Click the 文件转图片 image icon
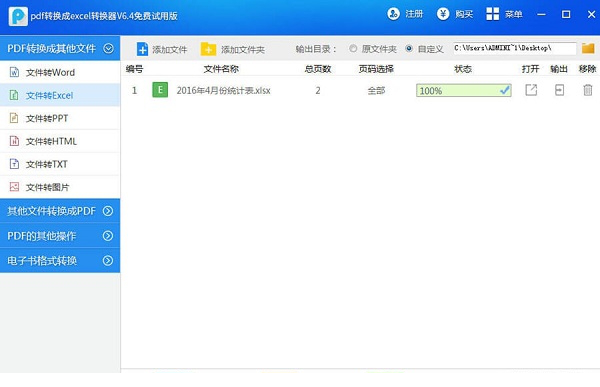The width and height of the screenshot is (600, 387). click(x=14, y=187)
